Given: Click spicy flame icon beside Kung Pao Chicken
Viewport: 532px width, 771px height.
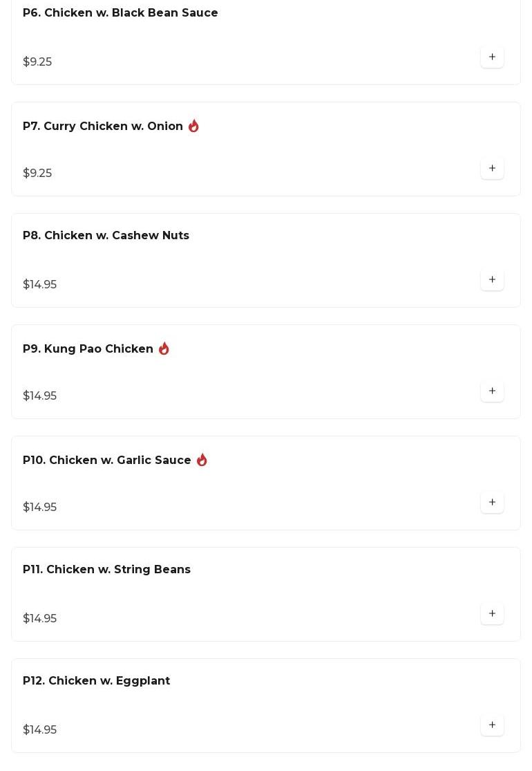Looking at the screenshot, I should click(x=164, y=349).
